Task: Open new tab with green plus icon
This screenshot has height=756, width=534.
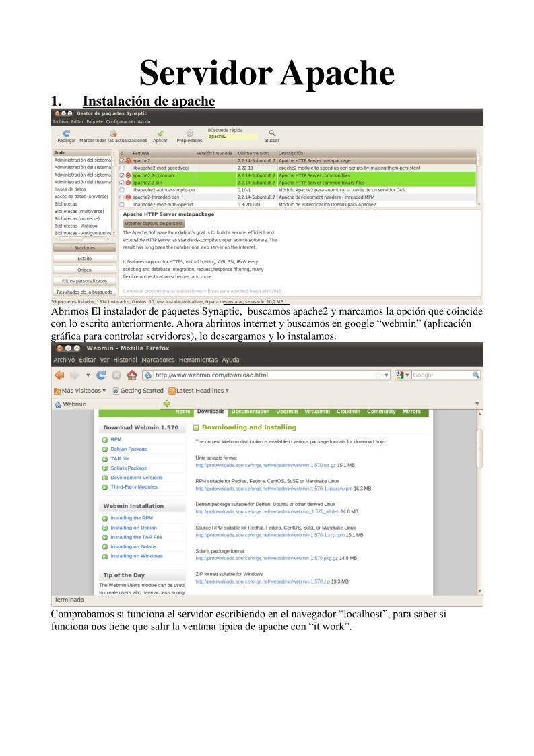Action: click(x=167, y=404)
